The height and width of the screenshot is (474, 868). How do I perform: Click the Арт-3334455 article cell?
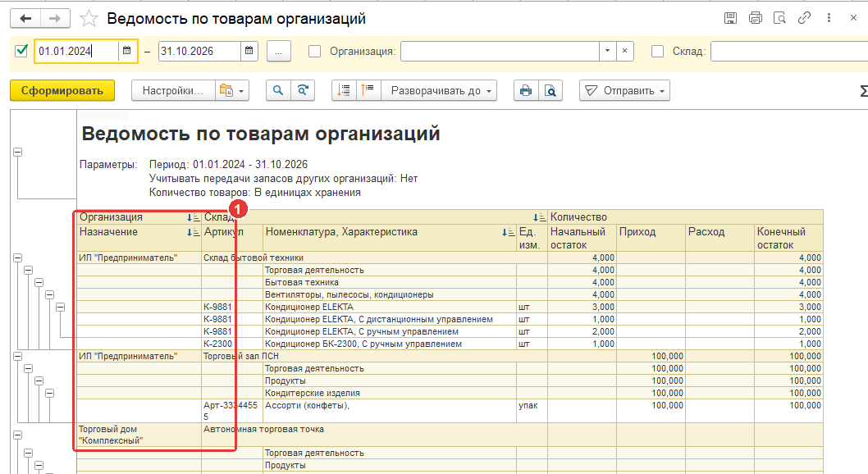coord(231,411)
